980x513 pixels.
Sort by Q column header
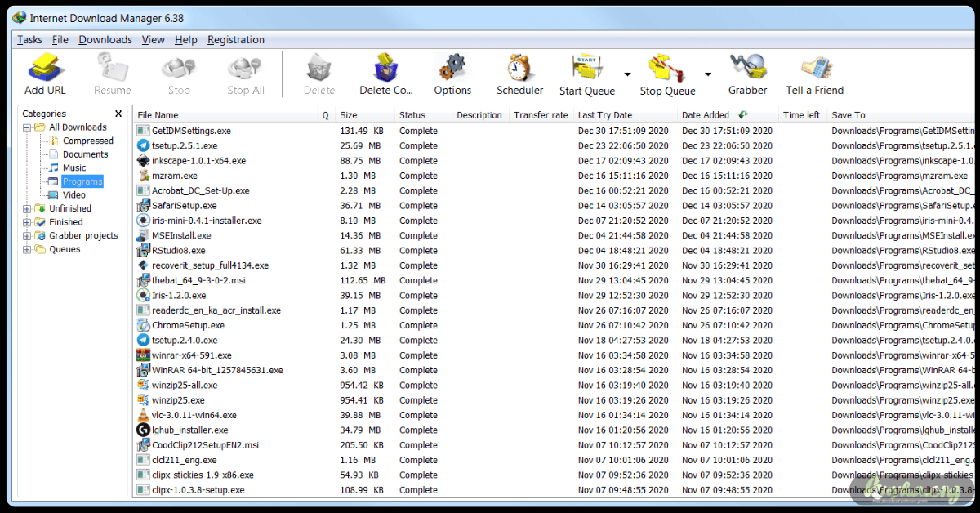pyautogui.click(x=326, y=115)
